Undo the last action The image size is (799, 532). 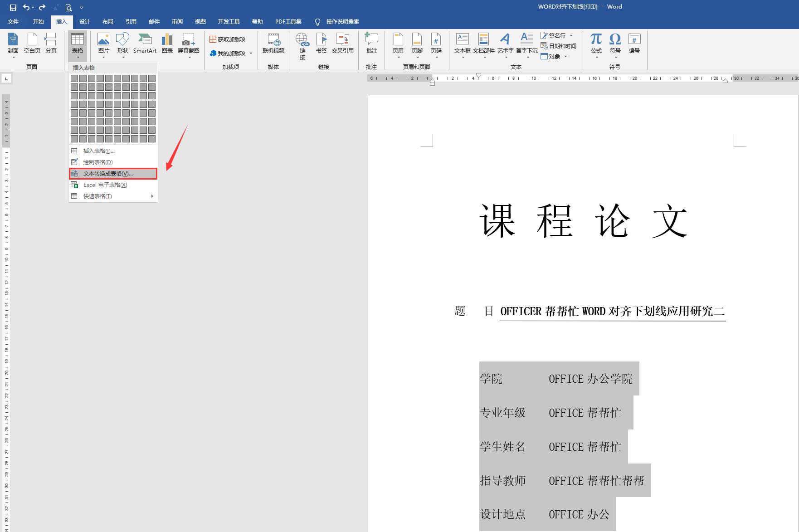27,7
